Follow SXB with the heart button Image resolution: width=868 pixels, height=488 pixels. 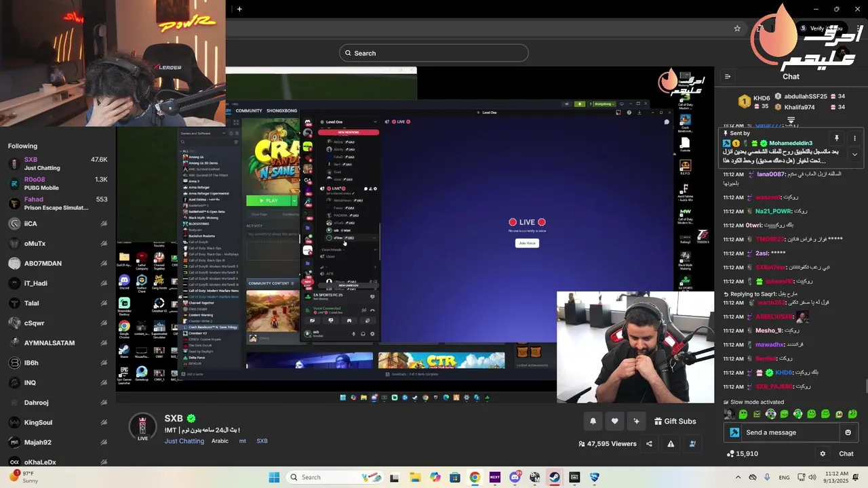click(x=614, y=421)
